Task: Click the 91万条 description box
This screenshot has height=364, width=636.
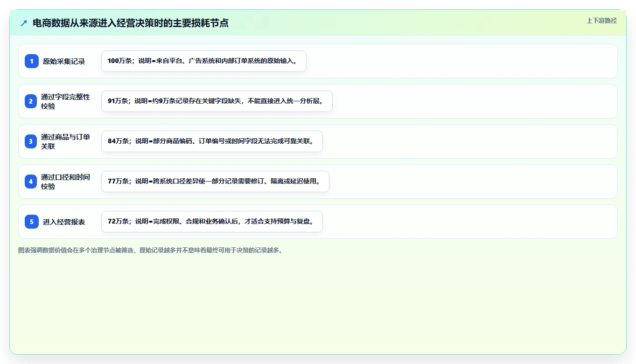Action: (217, 101)
